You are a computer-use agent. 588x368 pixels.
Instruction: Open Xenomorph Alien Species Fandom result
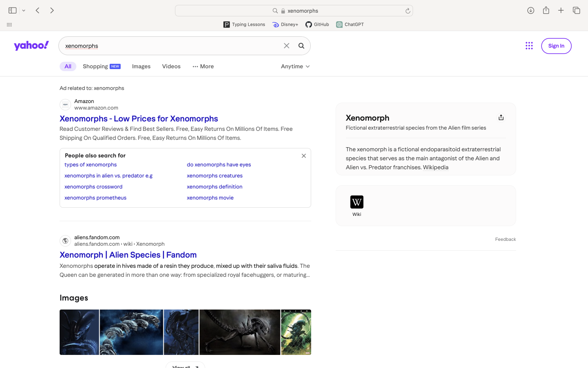(x=128, y=255)
